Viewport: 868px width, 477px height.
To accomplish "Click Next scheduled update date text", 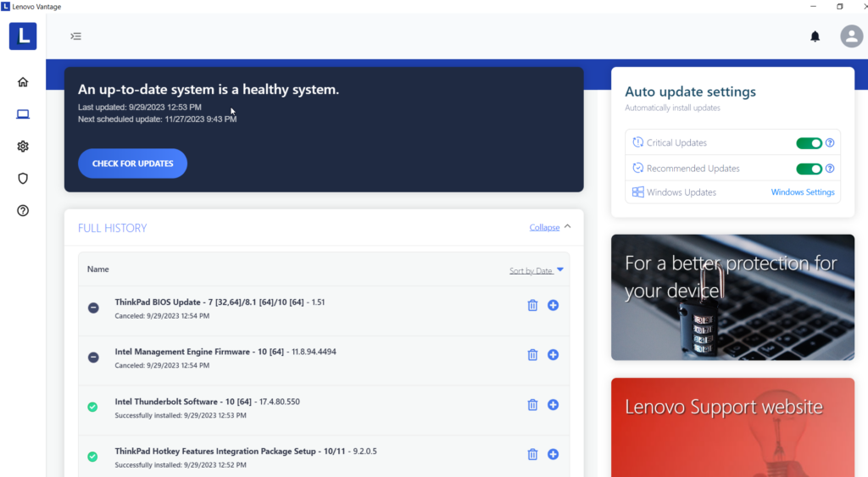I will tap(157, 119).
